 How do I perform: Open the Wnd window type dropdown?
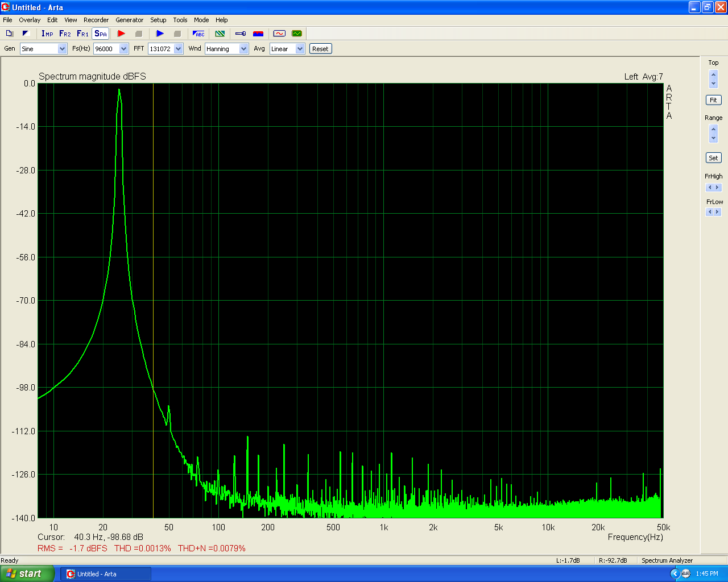[244, 49]
